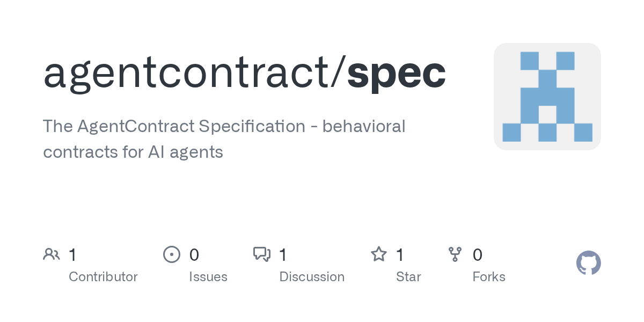Click the issues count number 0
This screenshot has height=322, width=644.
tap(194, 255)
